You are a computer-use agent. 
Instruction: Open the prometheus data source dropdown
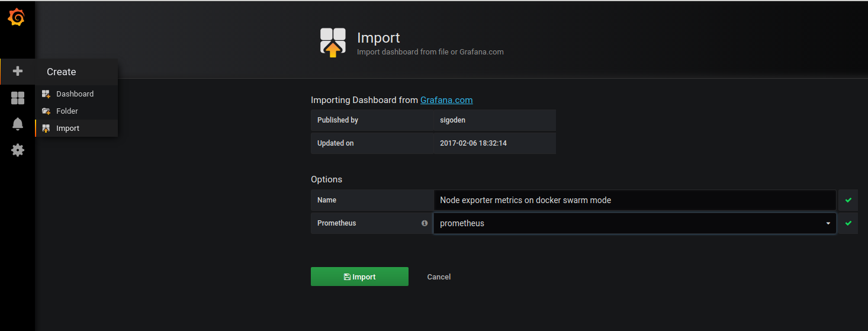coord(635,223)
